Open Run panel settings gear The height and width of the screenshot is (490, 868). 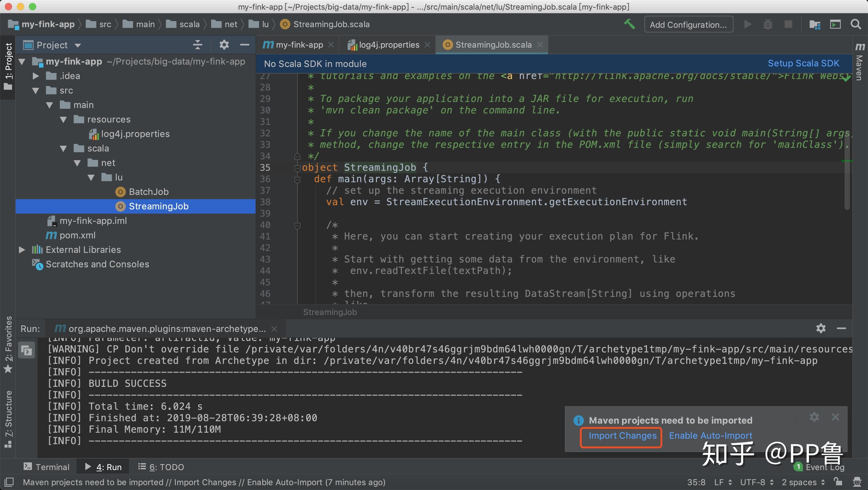[x=821, y=328]
